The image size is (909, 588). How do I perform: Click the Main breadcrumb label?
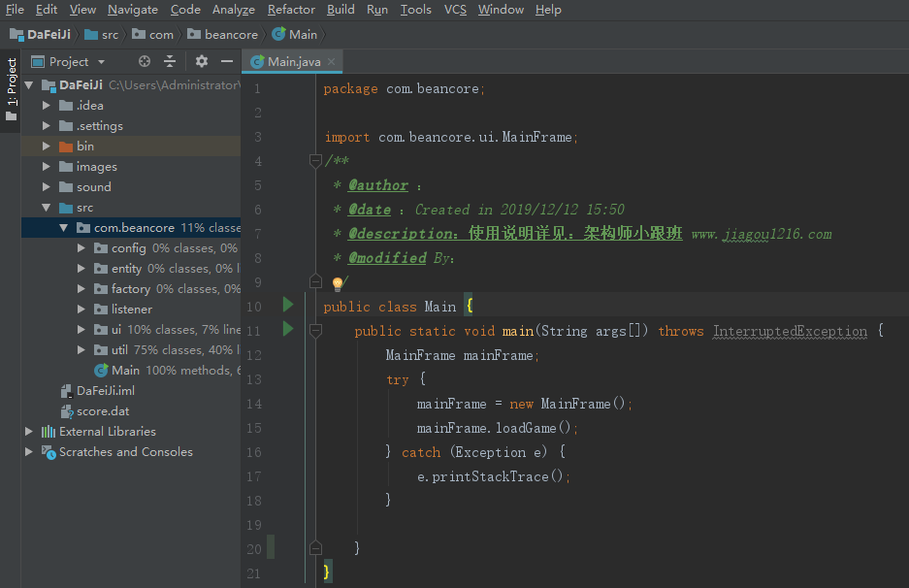304,35
